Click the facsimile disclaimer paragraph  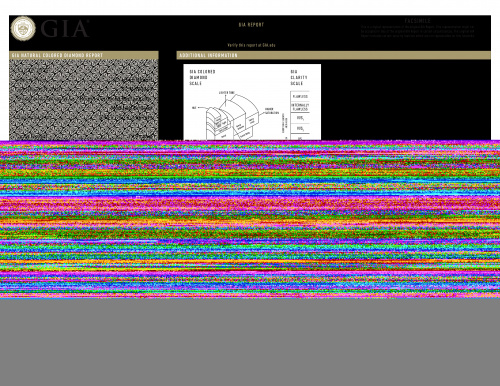[418, 31]
